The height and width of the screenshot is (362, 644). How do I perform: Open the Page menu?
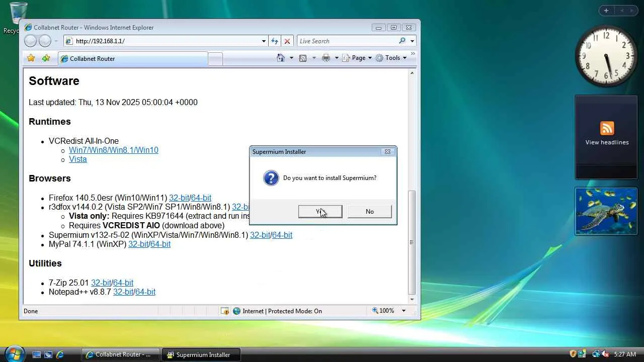tap(357, 58)
